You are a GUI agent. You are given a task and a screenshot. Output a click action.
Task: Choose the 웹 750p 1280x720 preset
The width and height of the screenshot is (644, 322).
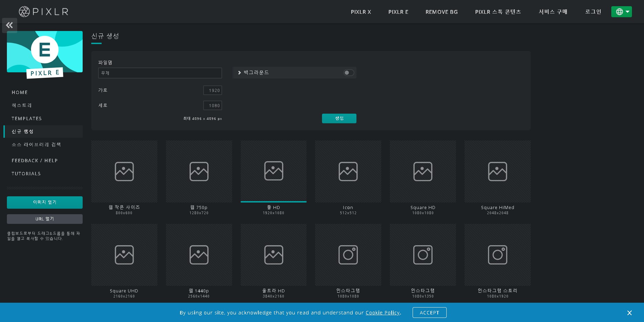click(x=199, y=178)
